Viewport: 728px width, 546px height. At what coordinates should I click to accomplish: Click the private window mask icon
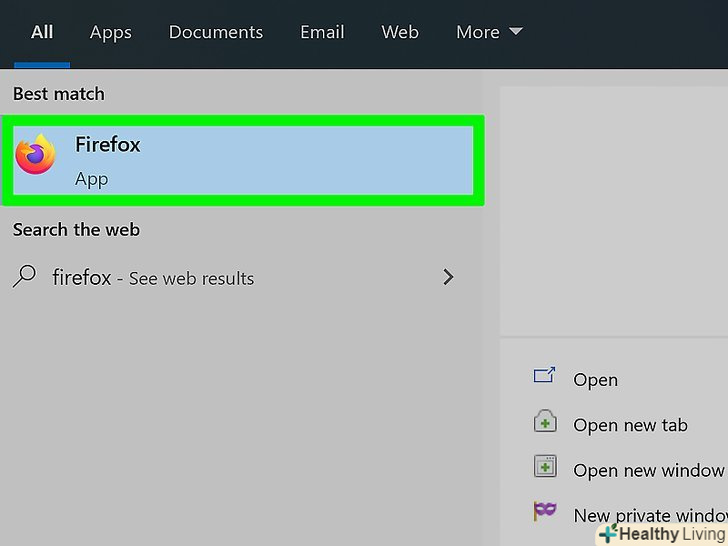click(x=544, y=512)
